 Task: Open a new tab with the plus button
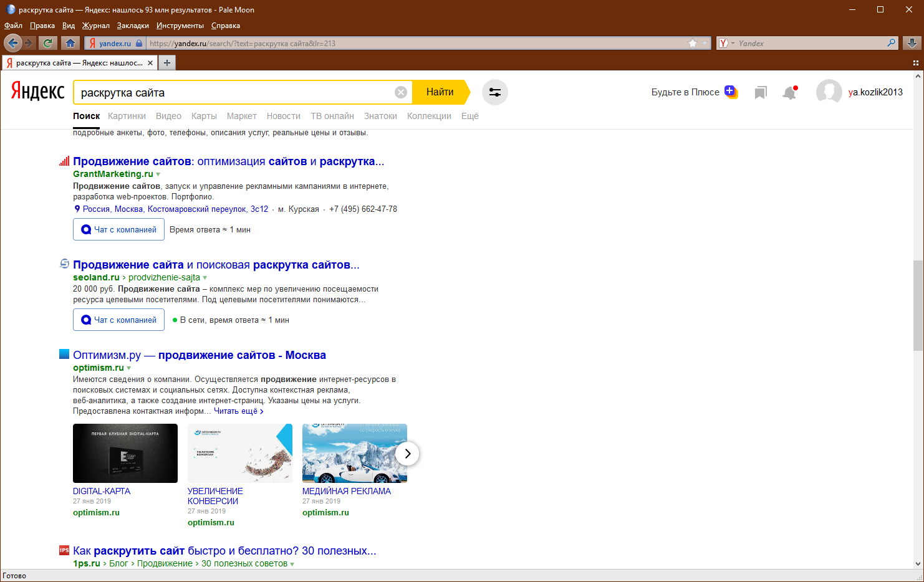tap(167, 63)
